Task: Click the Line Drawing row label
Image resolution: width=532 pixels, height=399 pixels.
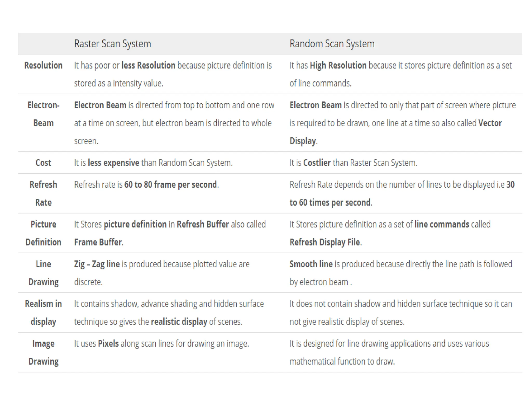Action: click(x=43, y=273)
